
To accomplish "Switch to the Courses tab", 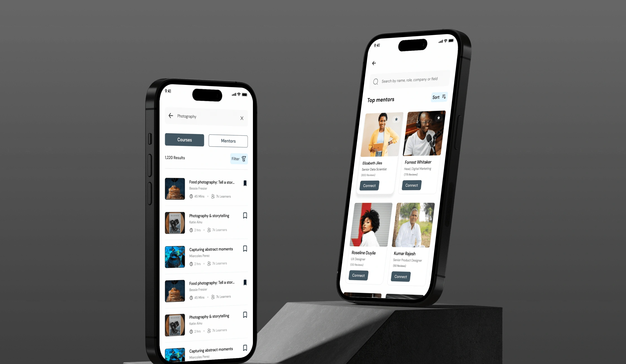I will [184, 140].
